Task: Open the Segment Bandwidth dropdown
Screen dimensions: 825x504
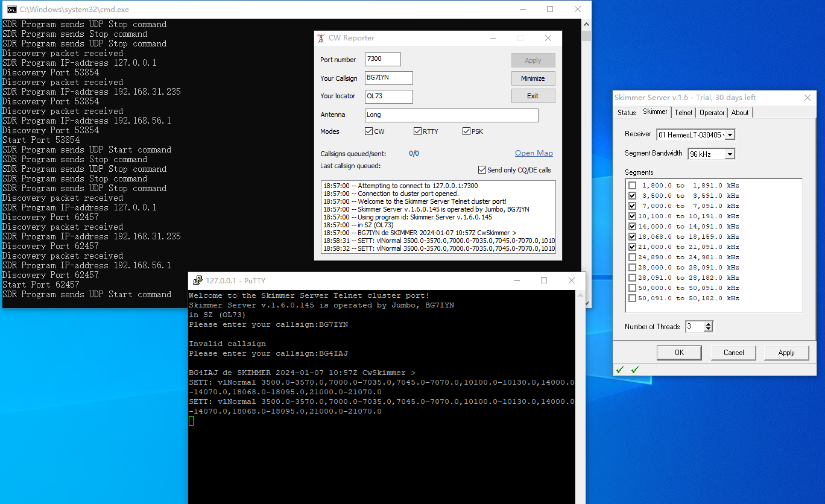Action: 730,154
